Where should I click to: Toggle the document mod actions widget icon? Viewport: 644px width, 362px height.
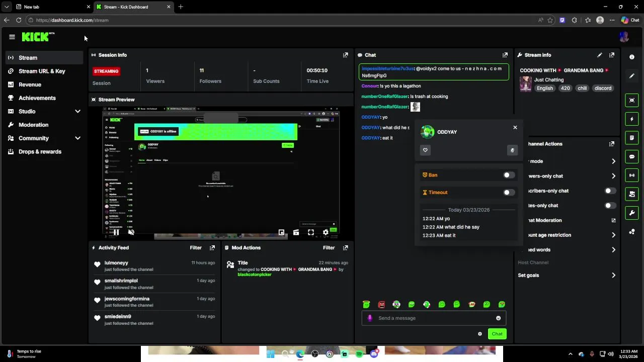pos(632,138)
